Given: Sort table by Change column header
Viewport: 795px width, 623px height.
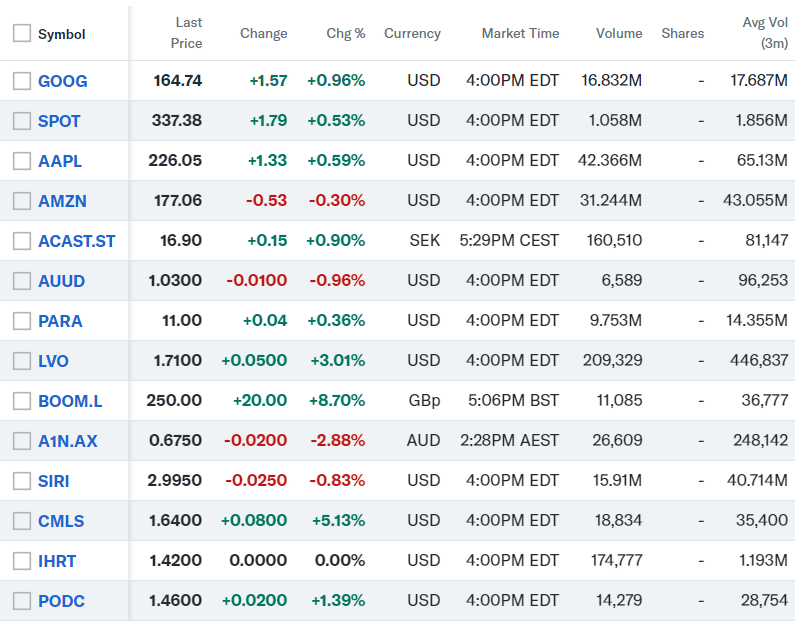Looking at the screenshot, I should [x=264, y=34].
